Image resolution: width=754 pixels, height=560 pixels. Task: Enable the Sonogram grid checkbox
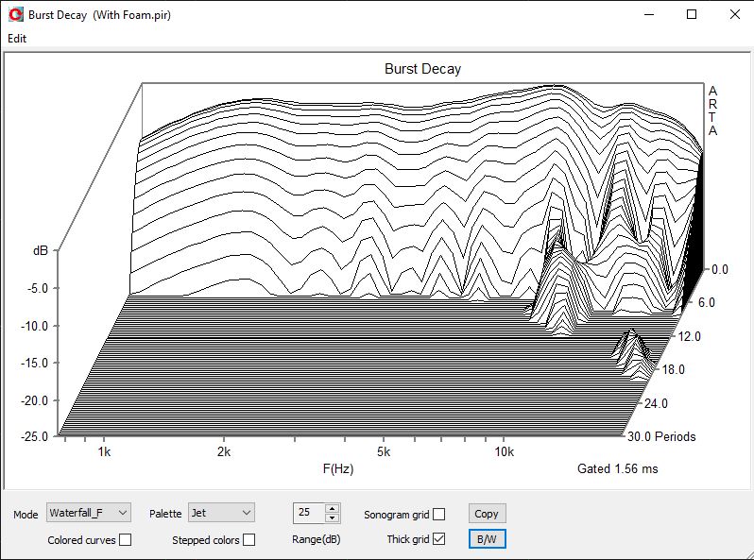coord(438,515)
